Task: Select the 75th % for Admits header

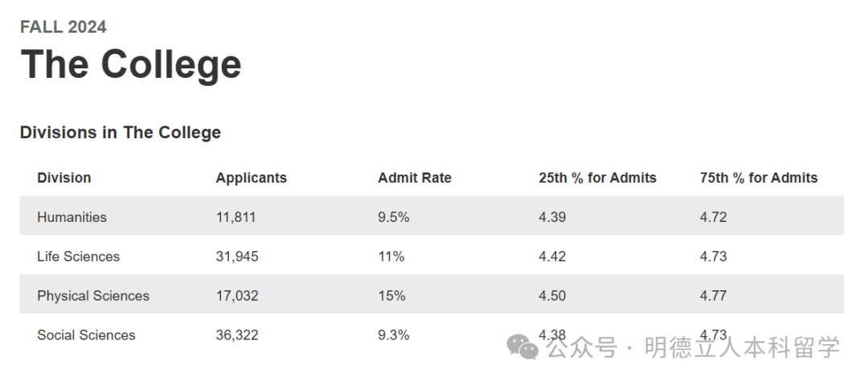Action: point(759,178)
